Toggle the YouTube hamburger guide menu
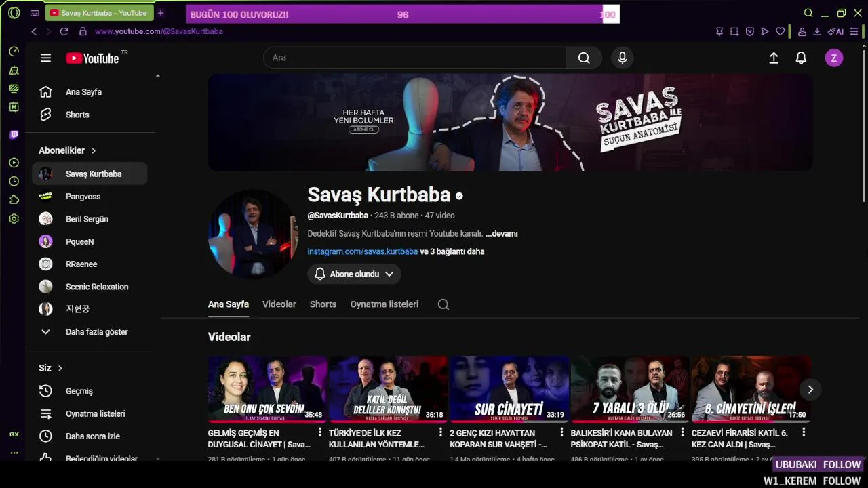 click(45, 58)
